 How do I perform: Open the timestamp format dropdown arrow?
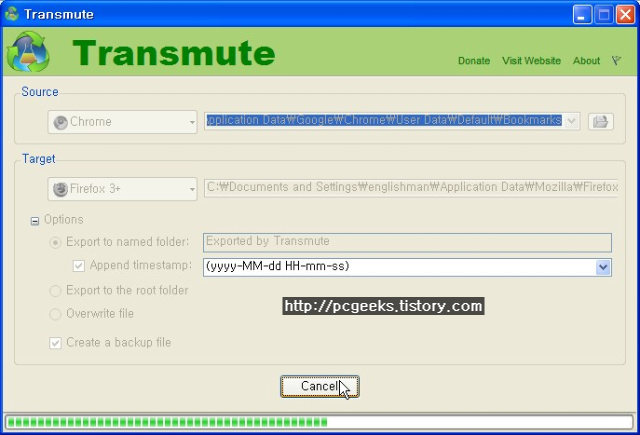pos(603,267)
